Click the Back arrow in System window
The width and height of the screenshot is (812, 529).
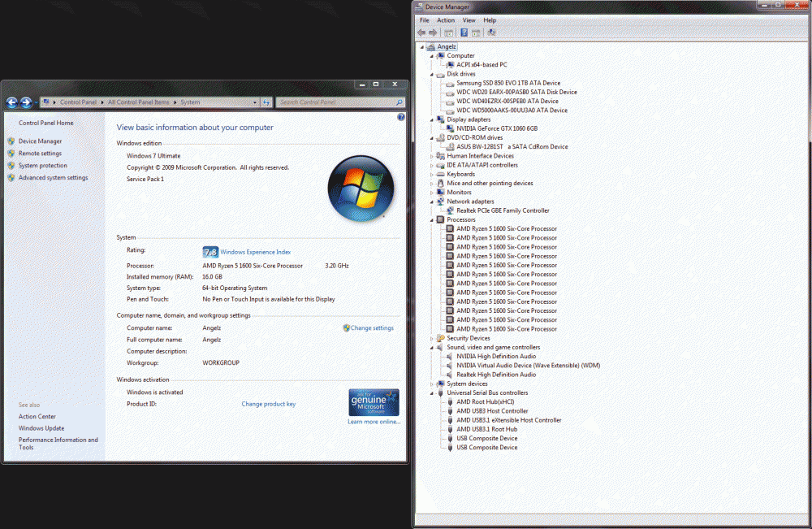(12, 102)
